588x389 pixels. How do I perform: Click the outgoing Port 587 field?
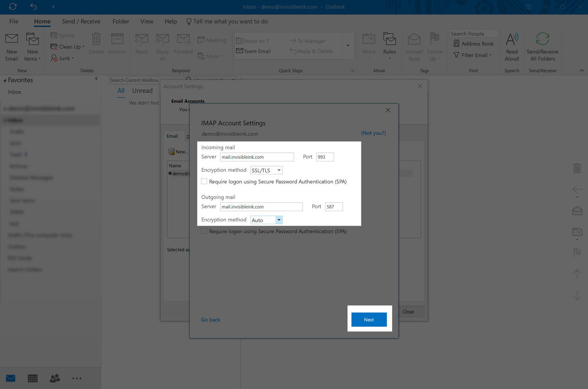coord(334,206)
